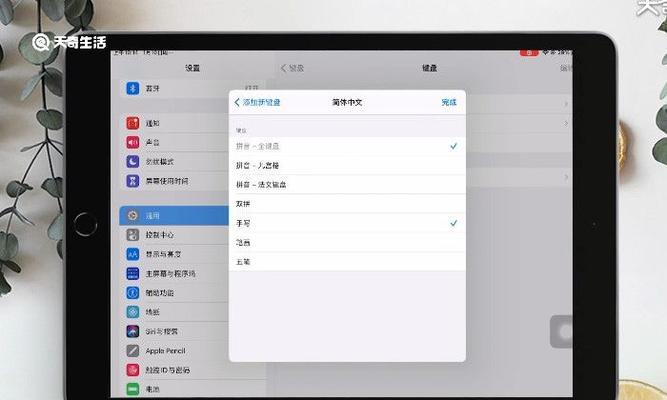
Task: Tap the 设置 sidebar header
Action: [192, 68]
